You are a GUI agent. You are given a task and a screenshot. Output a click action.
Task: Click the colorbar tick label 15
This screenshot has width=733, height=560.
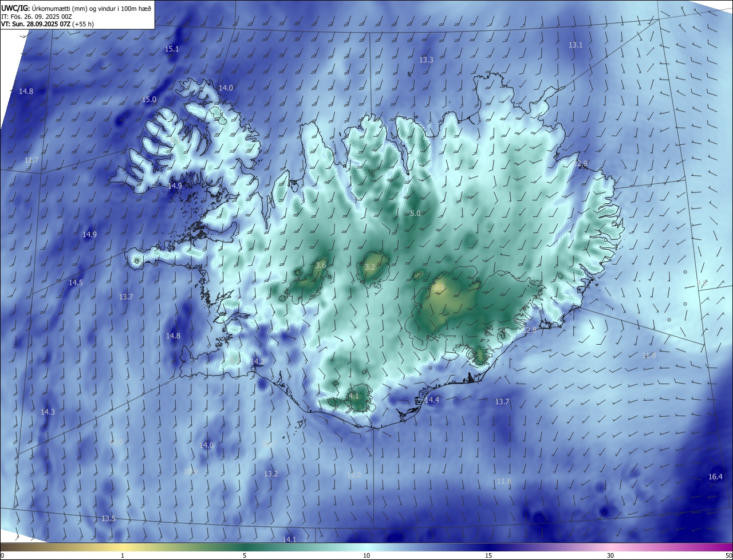488,556
